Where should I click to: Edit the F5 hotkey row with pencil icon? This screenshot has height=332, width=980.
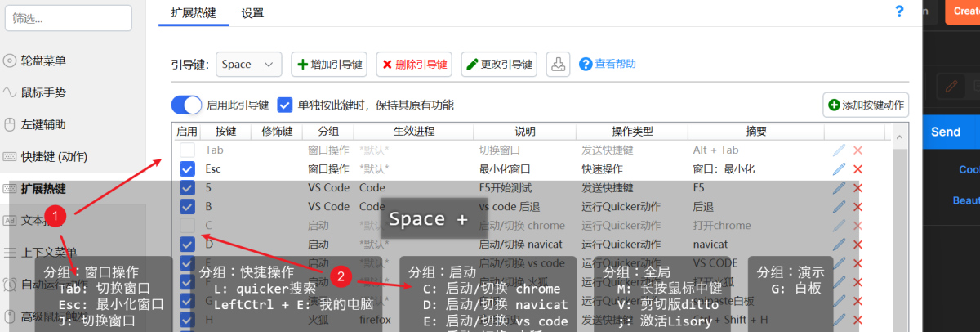click(840, 187)
